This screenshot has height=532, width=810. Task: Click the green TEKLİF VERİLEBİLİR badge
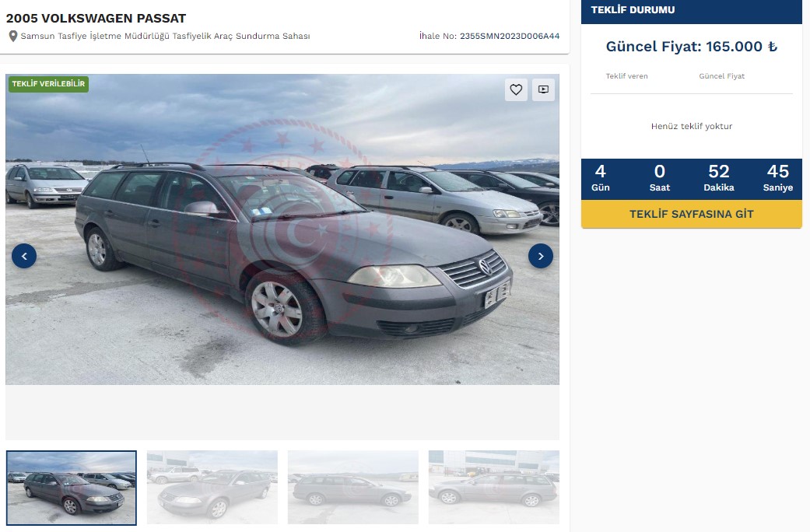point(48,84)
